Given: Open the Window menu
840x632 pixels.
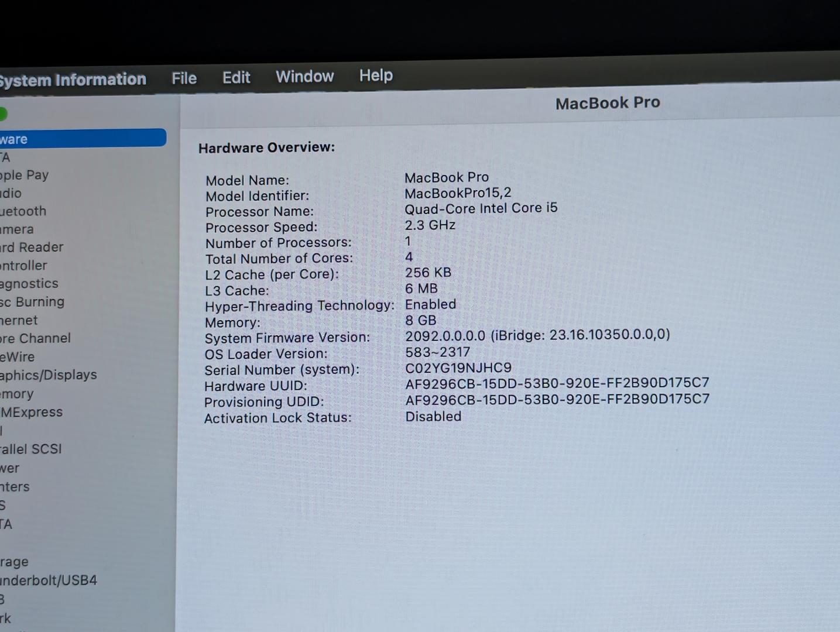Looking at the screenshot, I should tap(304, 77).
